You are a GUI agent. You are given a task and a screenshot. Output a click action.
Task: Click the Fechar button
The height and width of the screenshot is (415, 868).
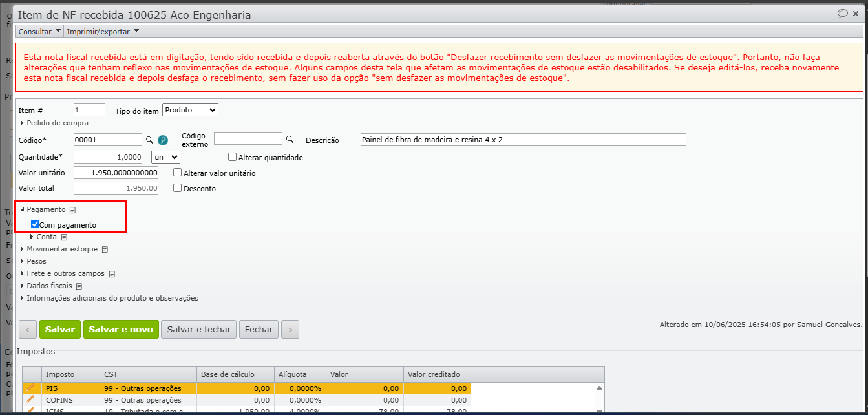coord(259,330)
